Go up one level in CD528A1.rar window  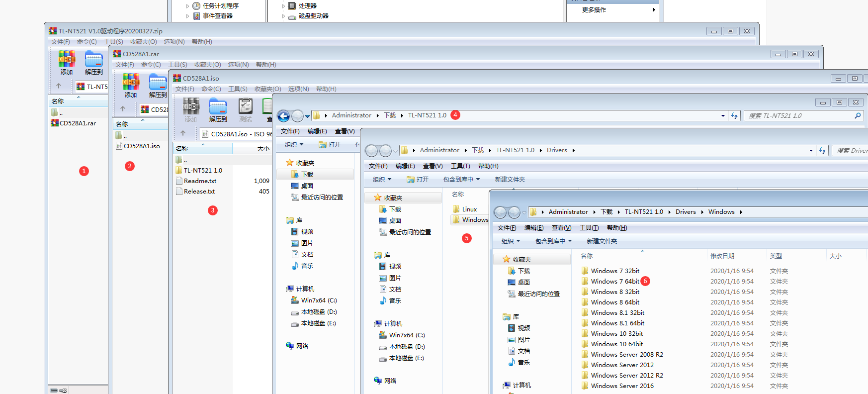(123, 109)
